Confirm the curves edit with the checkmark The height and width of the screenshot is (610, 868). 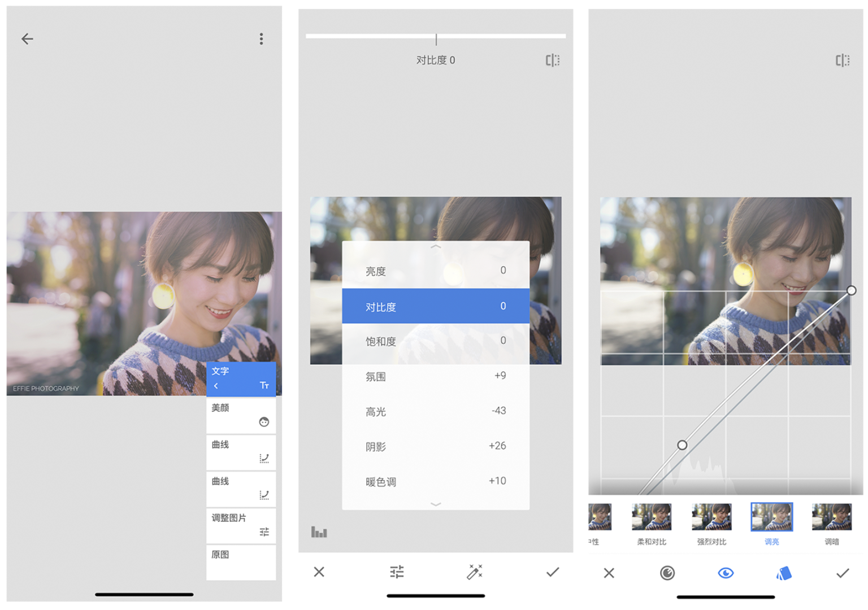[842, 573]
